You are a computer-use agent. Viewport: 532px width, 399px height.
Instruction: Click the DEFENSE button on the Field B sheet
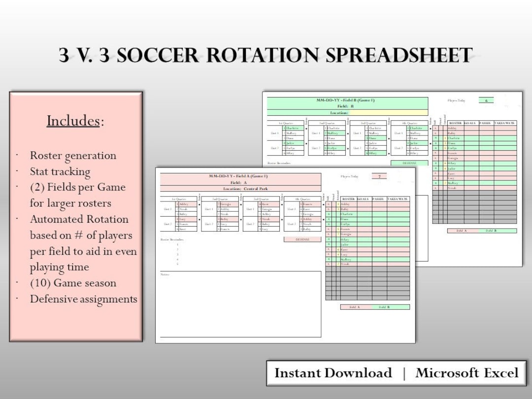point(409,163)
